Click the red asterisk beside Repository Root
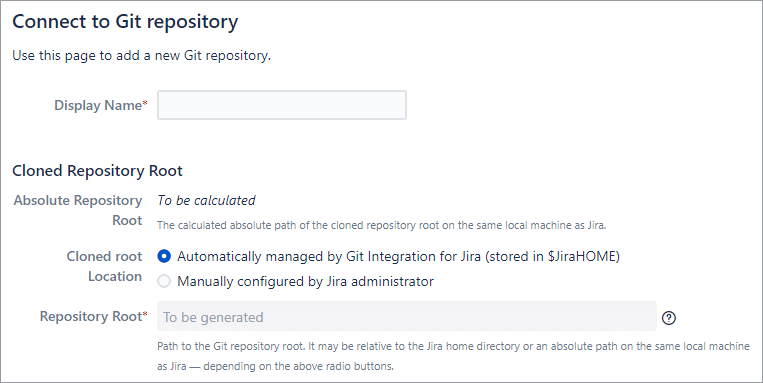 click(x=145, y=315)
